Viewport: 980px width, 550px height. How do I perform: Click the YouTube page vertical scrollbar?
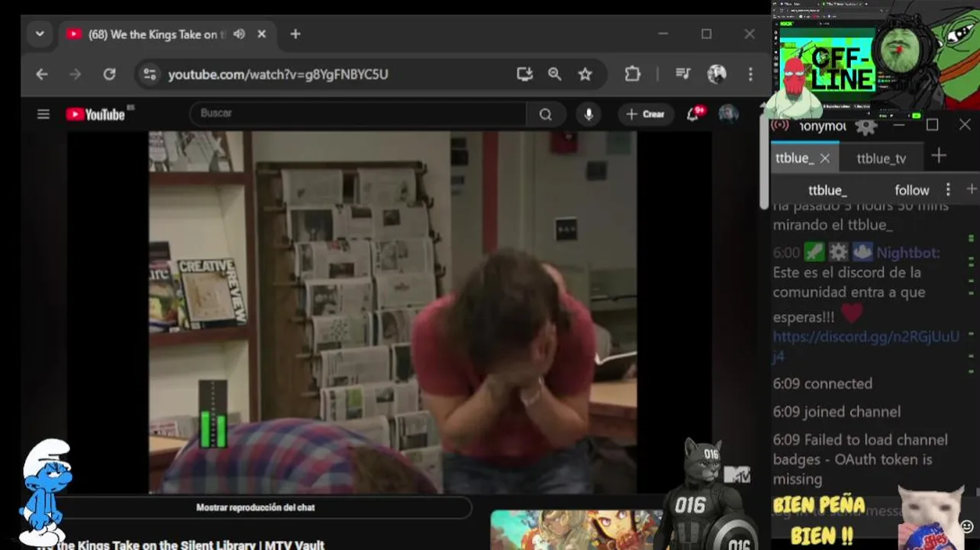(x=764, y=162)
